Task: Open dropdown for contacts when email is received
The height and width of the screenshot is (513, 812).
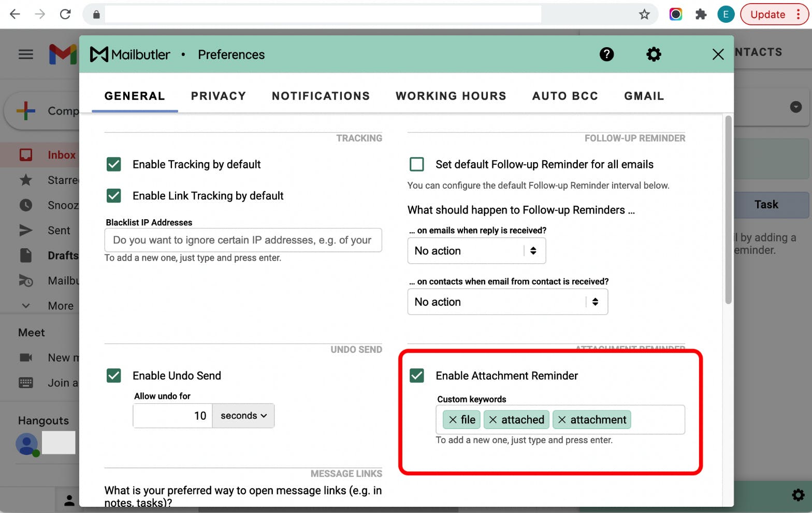Action: 508,302
